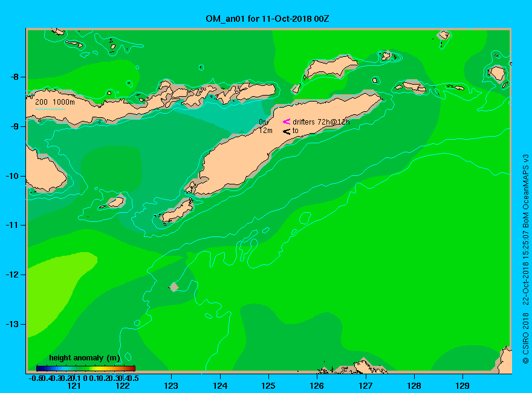
Task: Click the longitude axis label 121
Action: pyautogui.click(x=74, y=386)
